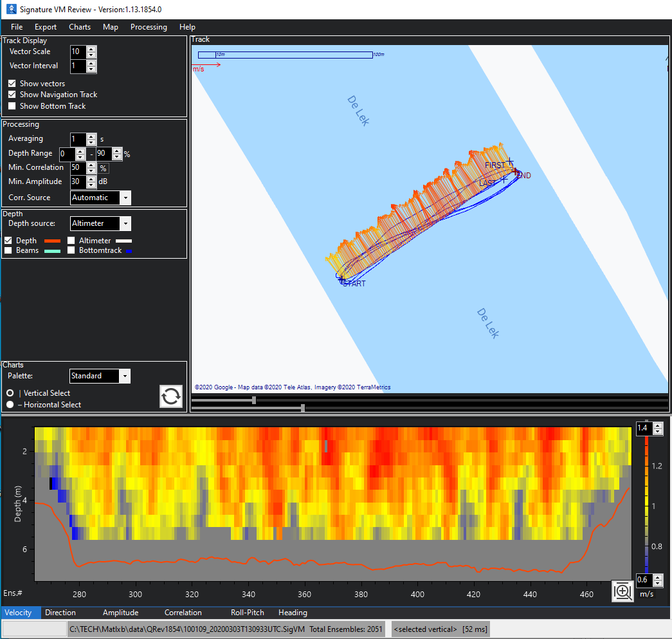Click the percent unit button beside Min. Correlation
The height and width of the screenshot is (639, 672).
tap(103, 168)
